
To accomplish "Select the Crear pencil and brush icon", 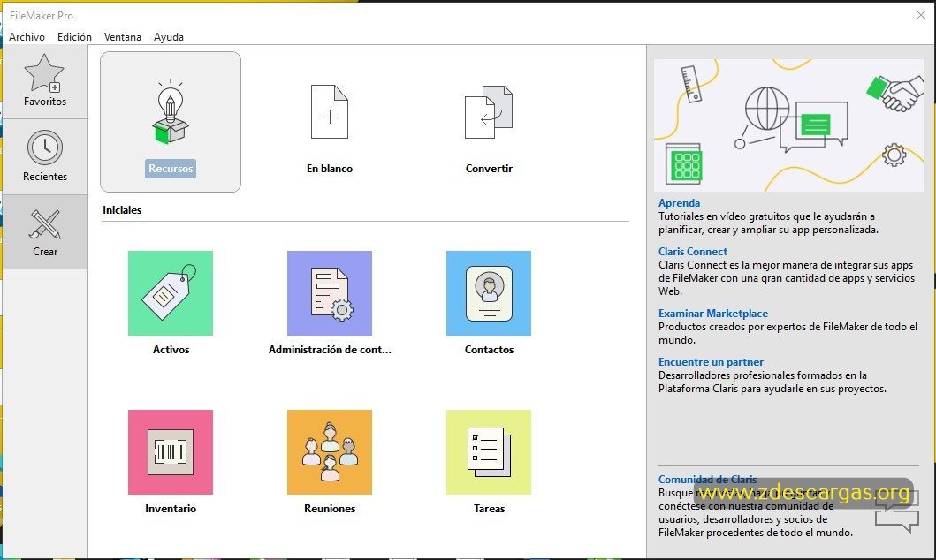I will [x=45, y=223].
